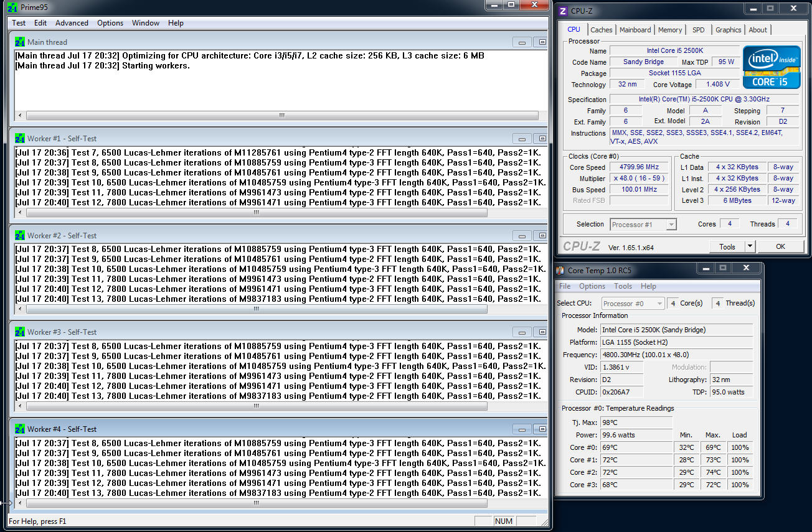
Task: Open the Help menu in Core Temp
Action: [648, 286]
